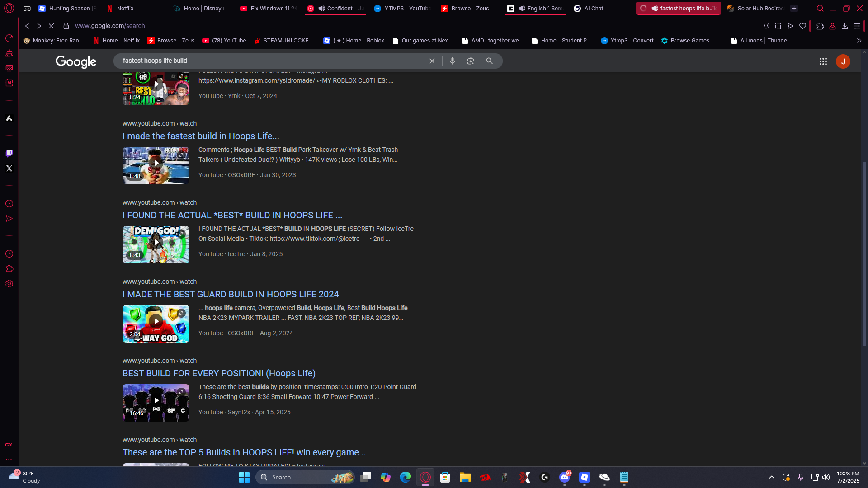The height and width of the screenshot is (488, 868).
Task: Open Discord from the taskbar
Action: (x=565, y=477)
